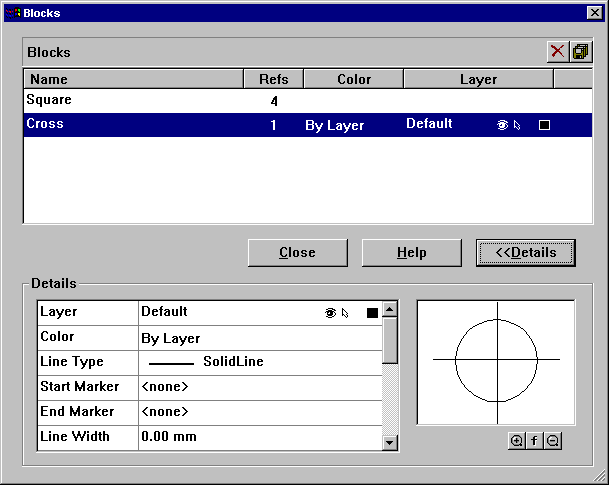
Task: Click the black color square in Details Layer row
Action: click(x=372, y=313)
